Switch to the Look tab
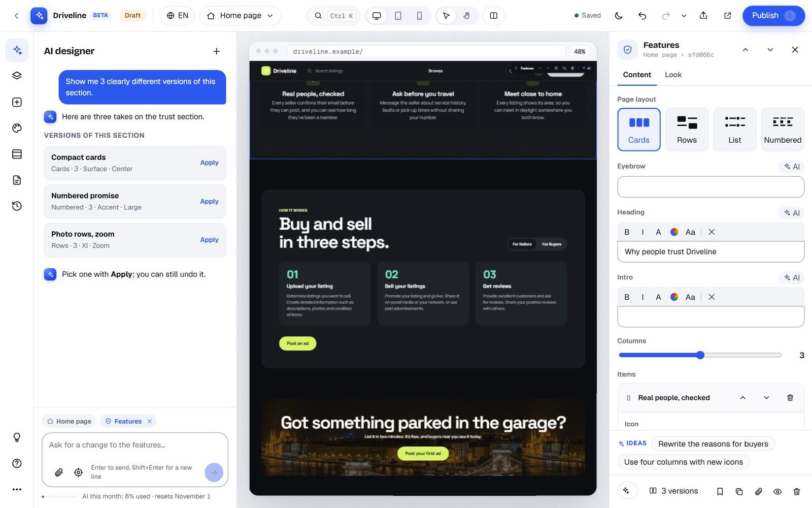 (673, 75)
